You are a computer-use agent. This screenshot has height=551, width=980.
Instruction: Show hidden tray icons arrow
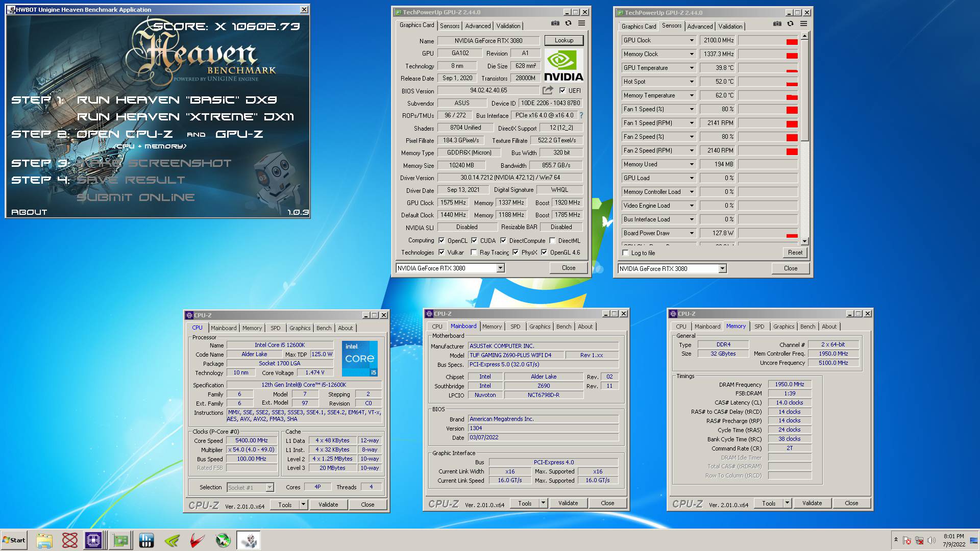(x=896, y=540)
